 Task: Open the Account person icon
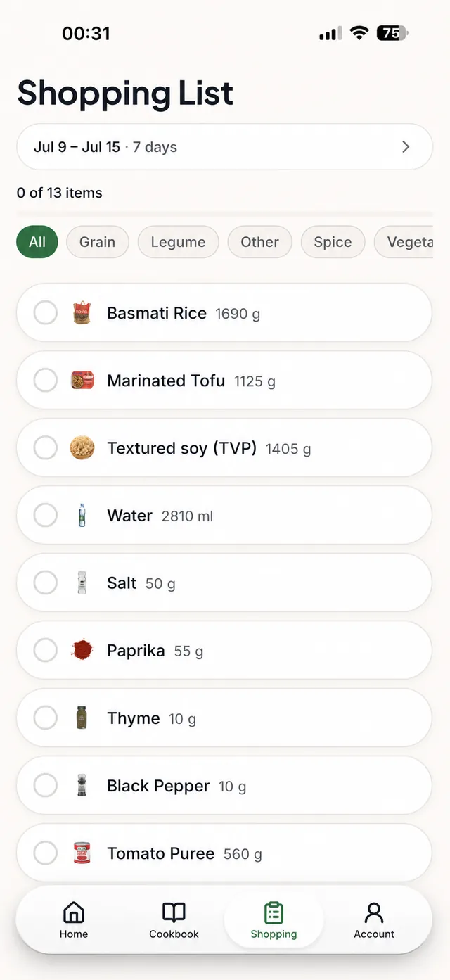pos(374,912)
